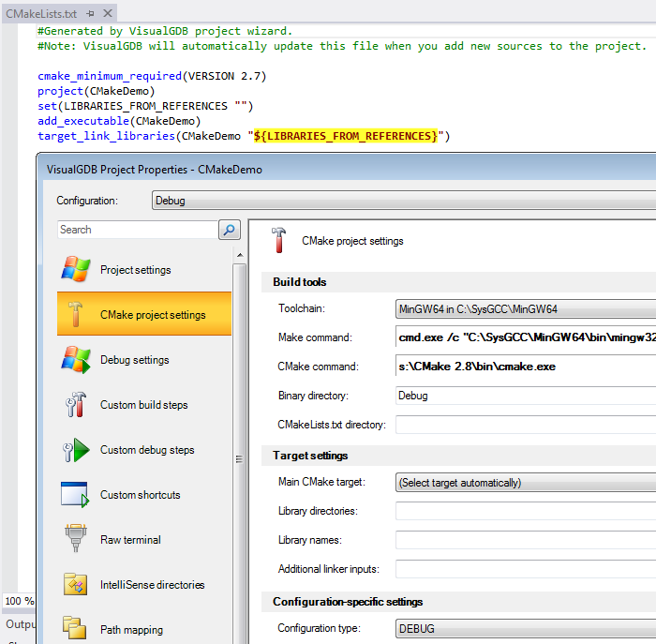
Task: Click the Path mapping folders icon
Action: point(74,628)
